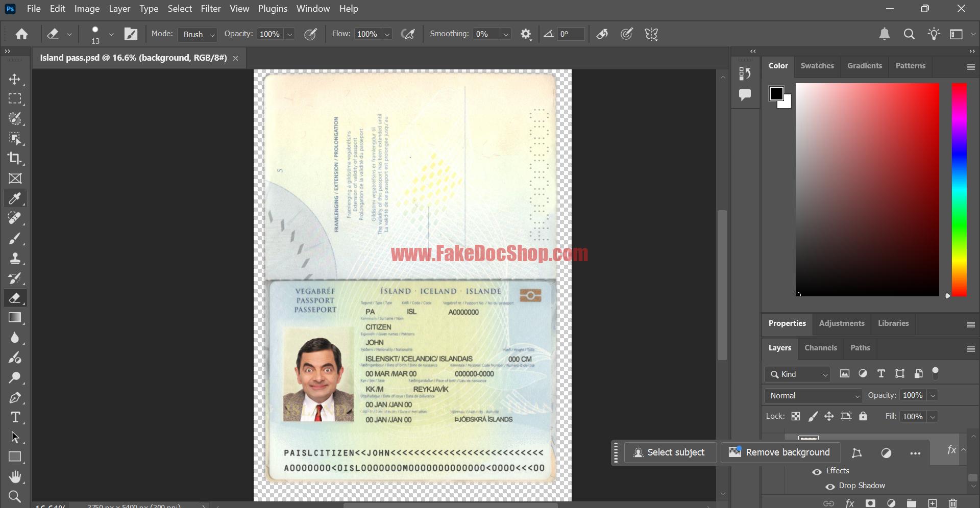Select the Dodge tool

pos(15,377)
